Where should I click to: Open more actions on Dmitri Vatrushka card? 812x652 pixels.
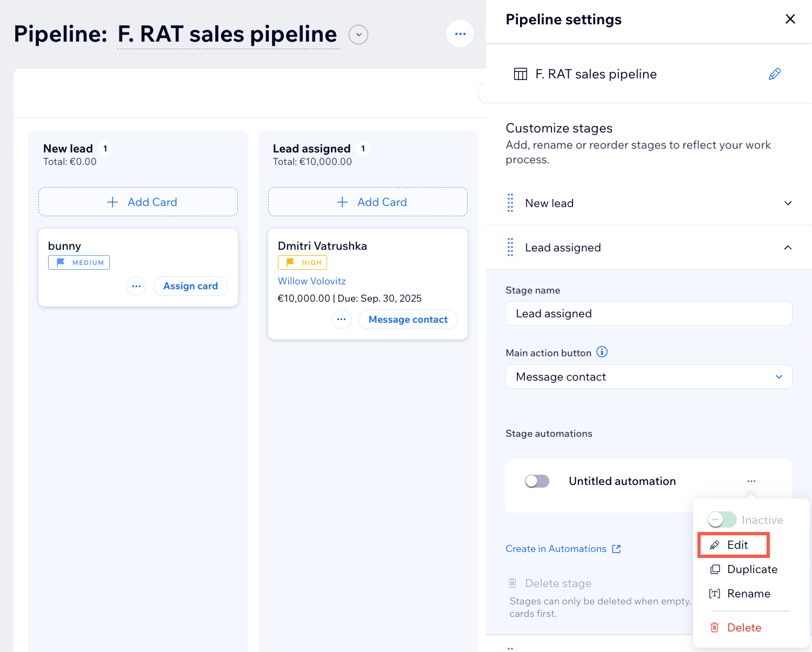point(341,320)
